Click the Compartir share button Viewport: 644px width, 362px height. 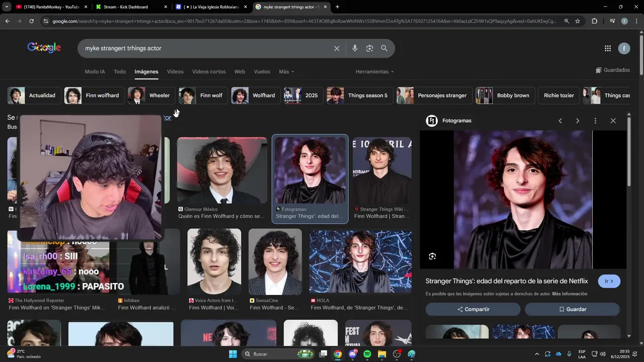pyautogui.click(x=473, y=309)
